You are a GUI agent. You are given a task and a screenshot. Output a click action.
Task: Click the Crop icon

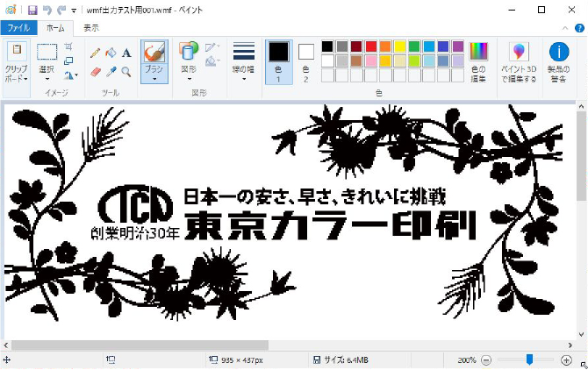coord(68,46)
